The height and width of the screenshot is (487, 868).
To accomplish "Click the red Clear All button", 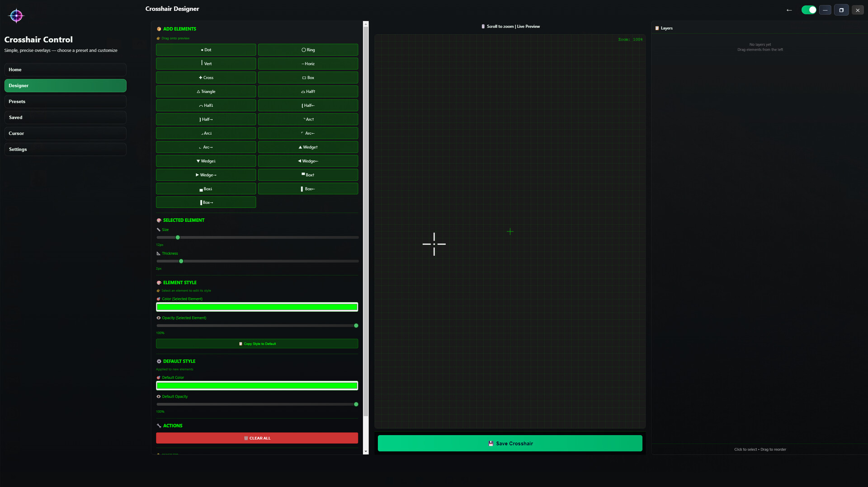I will (x=257, y=438).
